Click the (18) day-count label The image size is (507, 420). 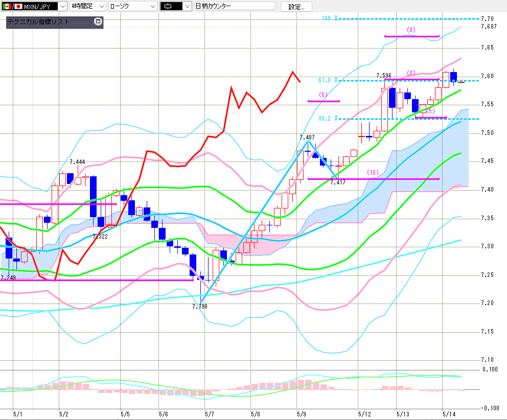pyautogui.click(x=373, y=173)
